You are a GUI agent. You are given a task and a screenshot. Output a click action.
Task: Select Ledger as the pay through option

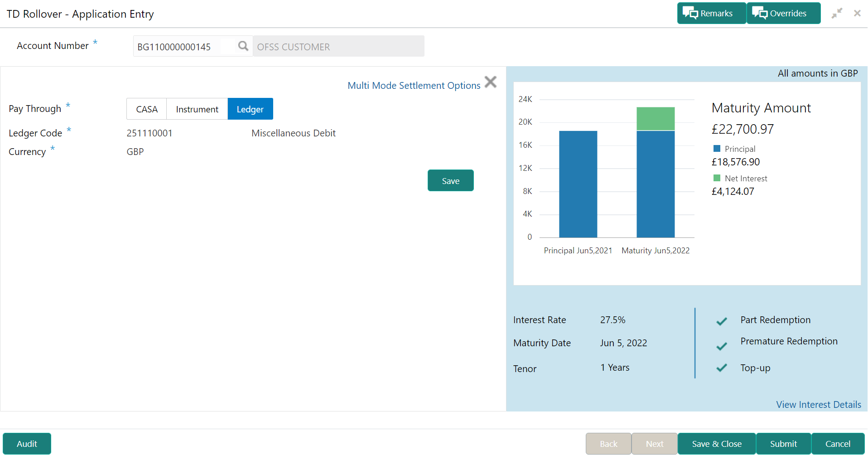[250, 109]
